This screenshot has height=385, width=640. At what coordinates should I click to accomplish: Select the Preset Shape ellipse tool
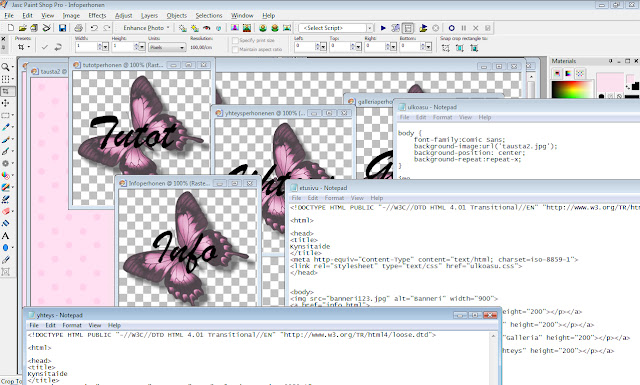[x=5, y=247]
